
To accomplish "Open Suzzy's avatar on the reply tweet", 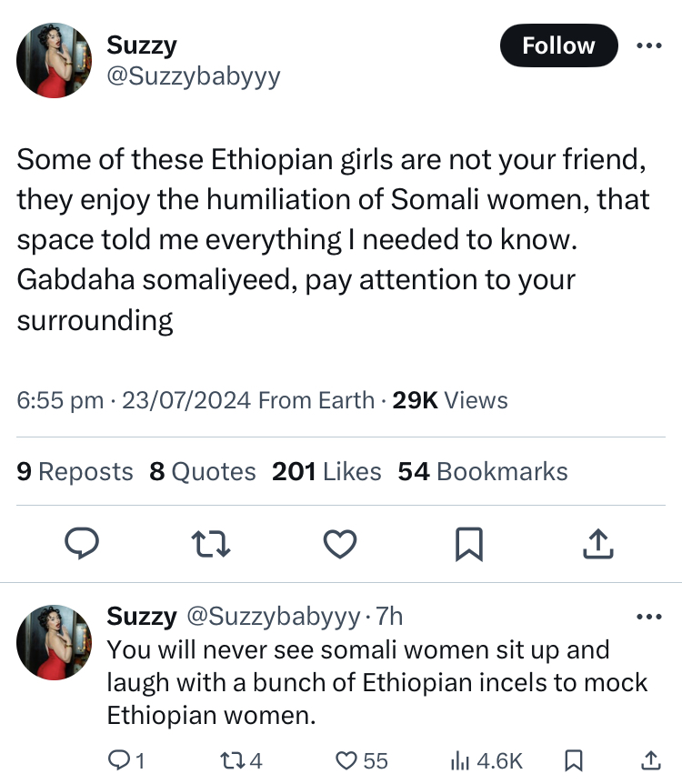I will pyautogui.click(x=55, y=642).
